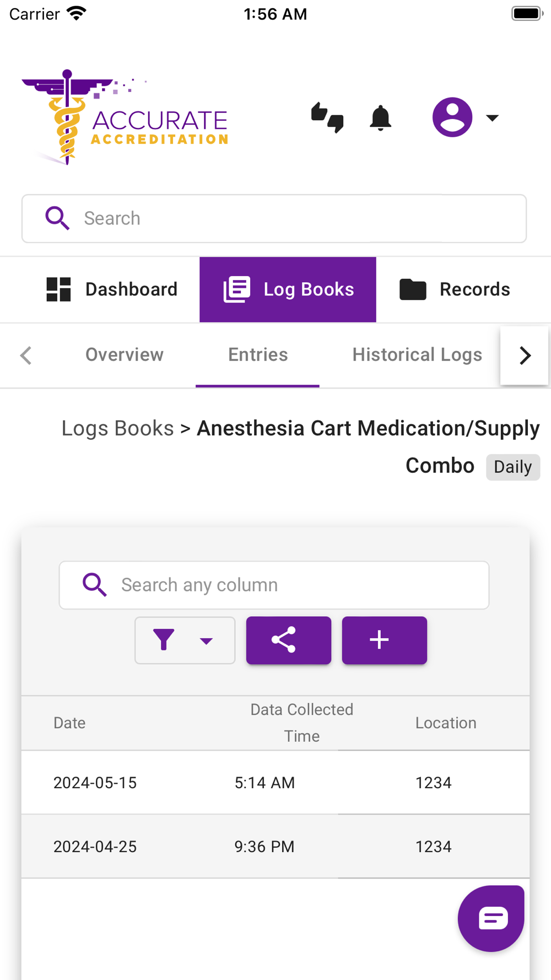This screenshot has height=980, width=551.
Task: Go to previous sub-tabs with left chevron
Action: 26,355
